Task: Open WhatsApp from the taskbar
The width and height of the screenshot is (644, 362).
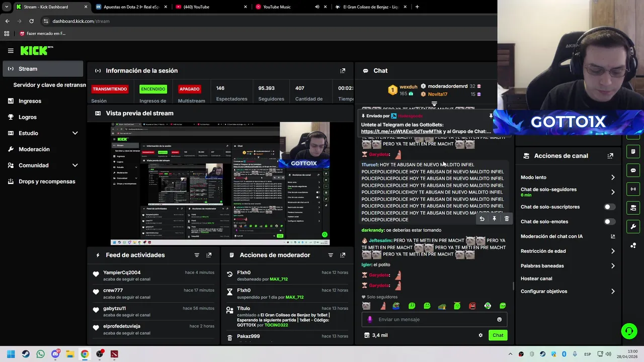Action: click(40, 354)
